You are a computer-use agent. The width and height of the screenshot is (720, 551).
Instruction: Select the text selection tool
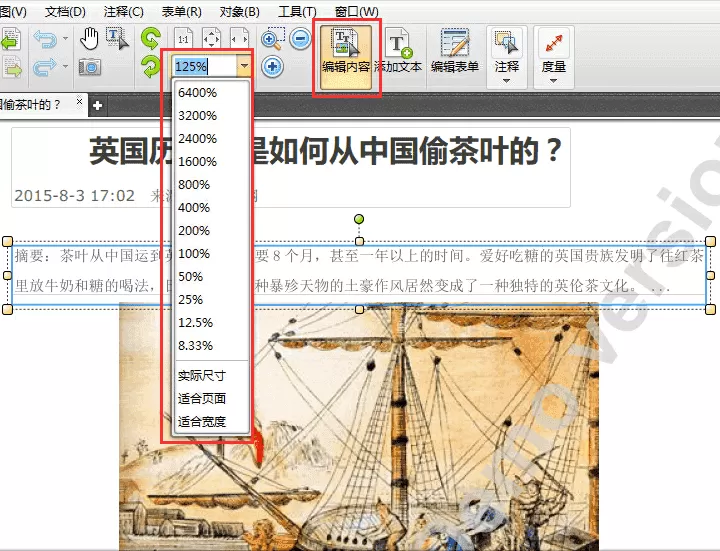pyautogui.click(x=118, y=39)
